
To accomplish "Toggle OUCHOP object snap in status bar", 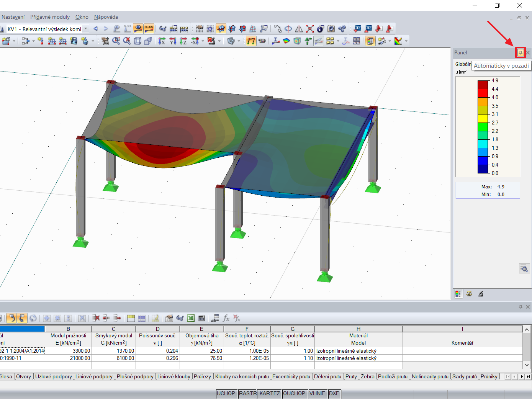I will pos(294,393).
